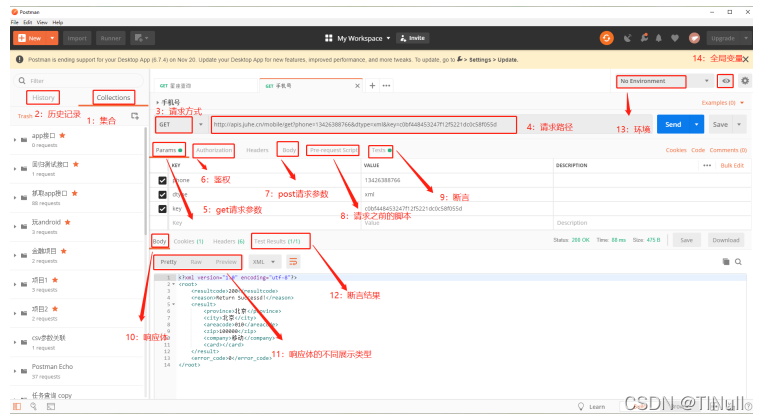Click the Import button

(77, 38)
